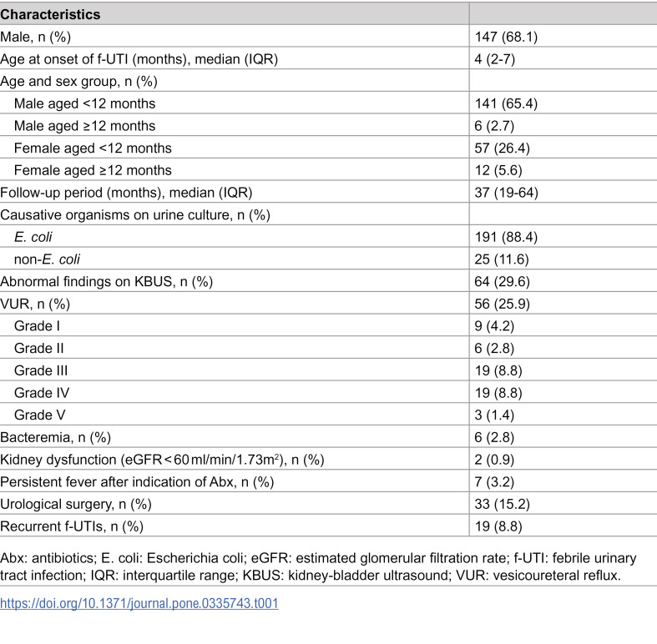Select Abnormal findings on KBUS row

point(329,281)
